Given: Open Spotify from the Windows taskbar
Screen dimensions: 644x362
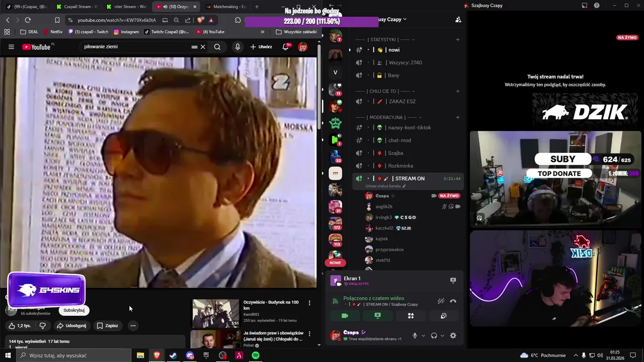Looking at the screenshot, I should [256, 355].
